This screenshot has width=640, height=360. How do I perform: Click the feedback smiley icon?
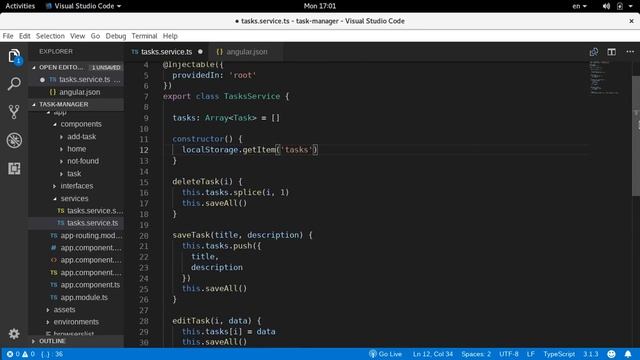coord(611,354)
